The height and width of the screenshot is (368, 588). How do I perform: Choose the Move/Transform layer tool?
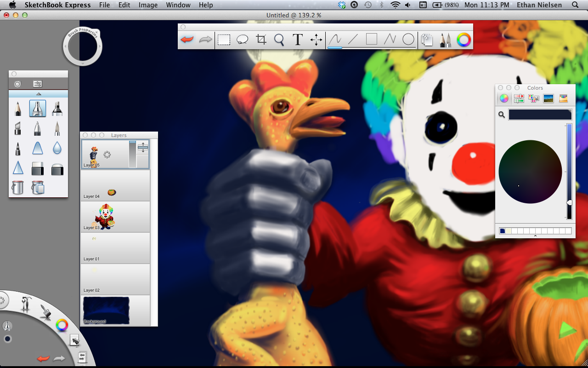(x=317, y=40)
